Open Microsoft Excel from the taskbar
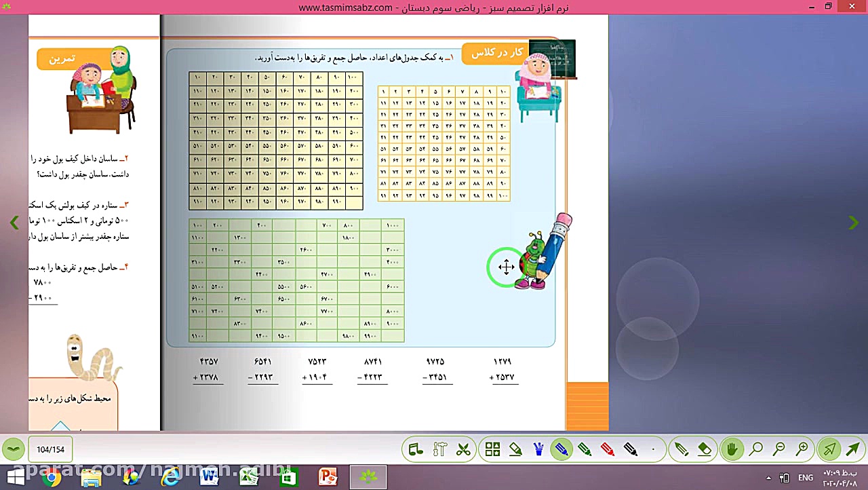 [x=249, y=478]
